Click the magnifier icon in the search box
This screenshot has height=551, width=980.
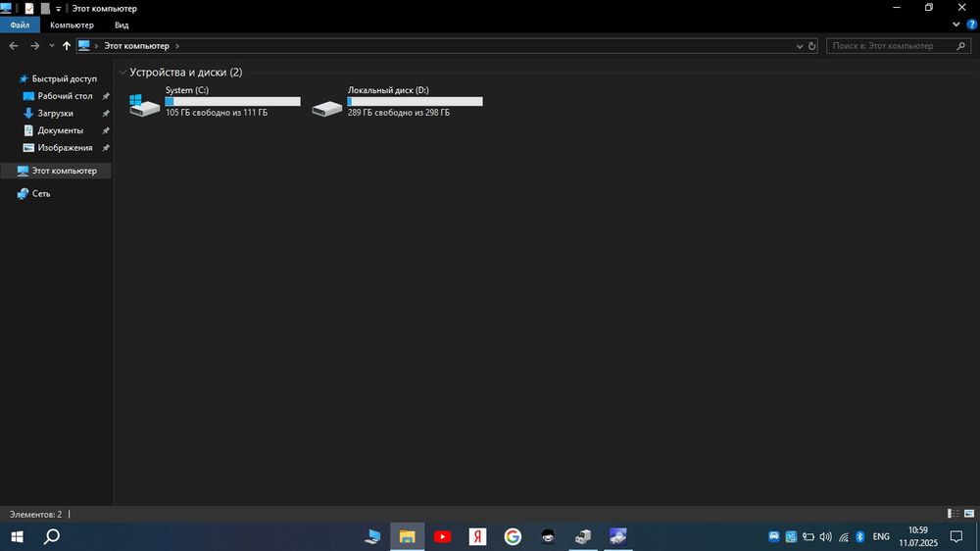(x=960, y=46)
